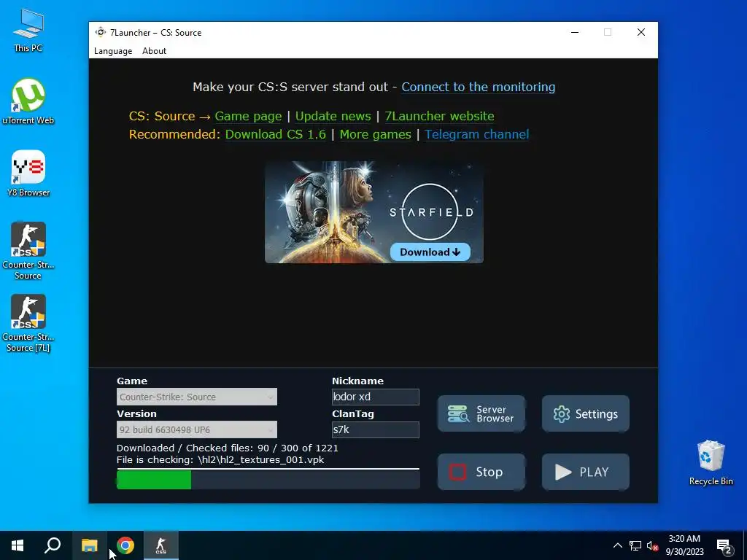This screenshot has width=747, height=560.
Task: Select the Recycle Bin icon
Action: [711, 463]
